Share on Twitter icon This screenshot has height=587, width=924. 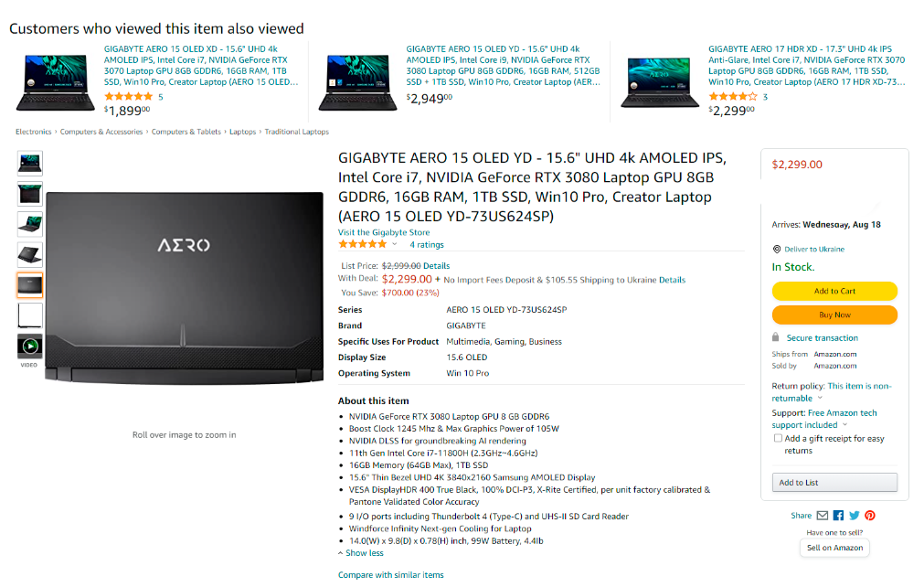click(854, 516)
